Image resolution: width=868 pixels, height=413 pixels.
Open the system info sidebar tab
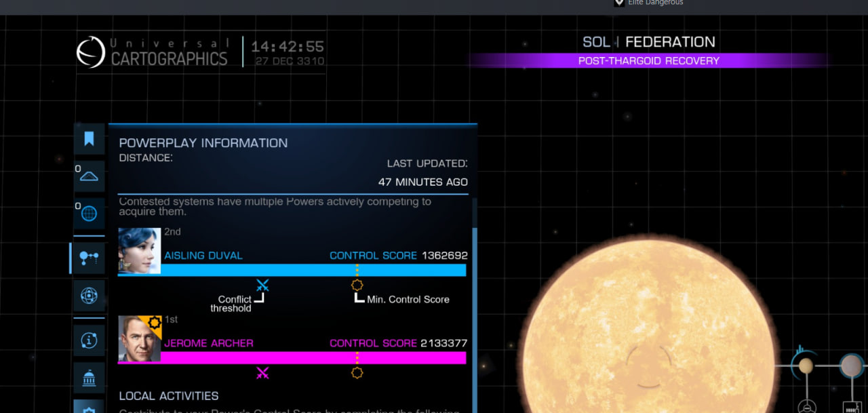pos(89,340)
